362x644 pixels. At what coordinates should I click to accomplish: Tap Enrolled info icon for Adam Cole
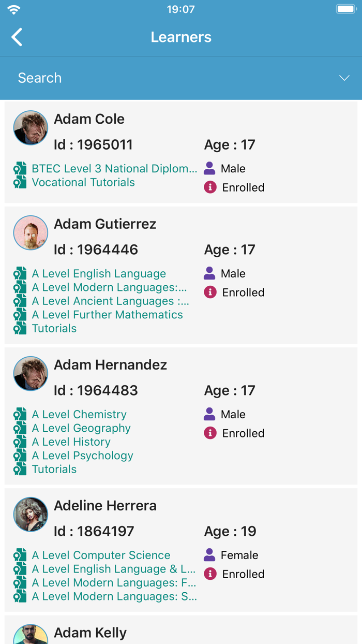tap(210, 187)
